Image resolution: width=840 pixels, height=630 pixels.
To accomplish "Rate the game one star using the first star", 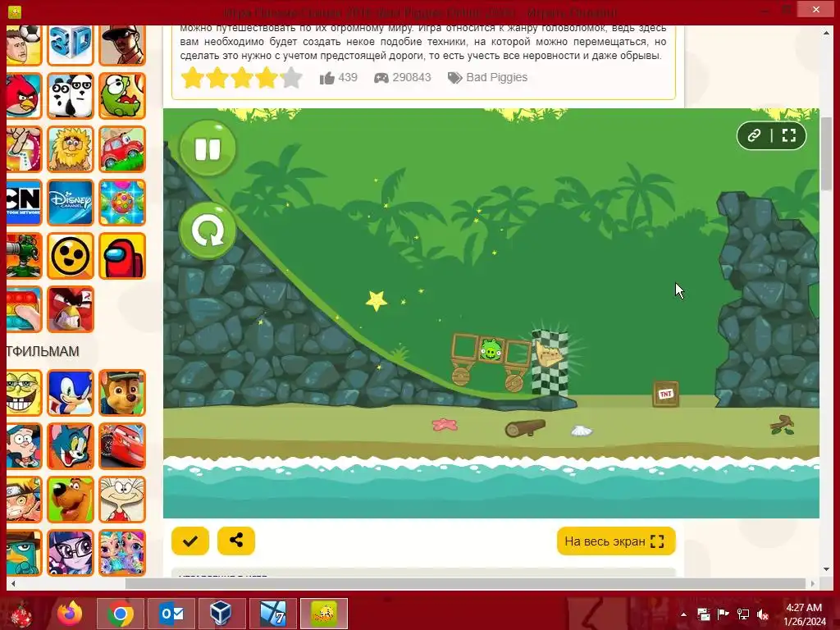I will (192, 78).
